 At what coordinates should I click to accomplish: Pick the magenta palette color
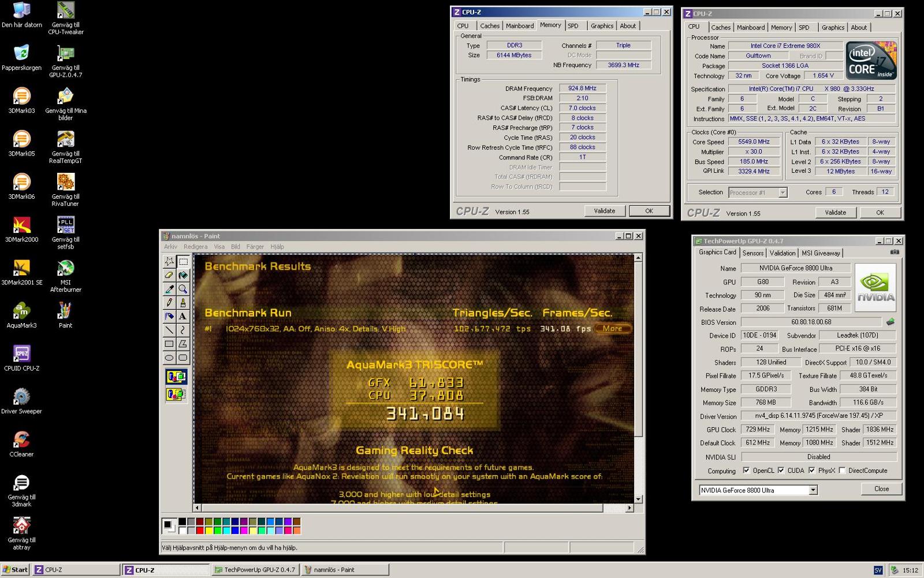pos(244,530)
